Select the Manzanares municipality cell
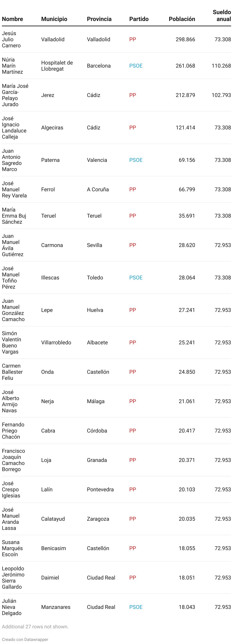233x644 pixels. pos(56,607)
